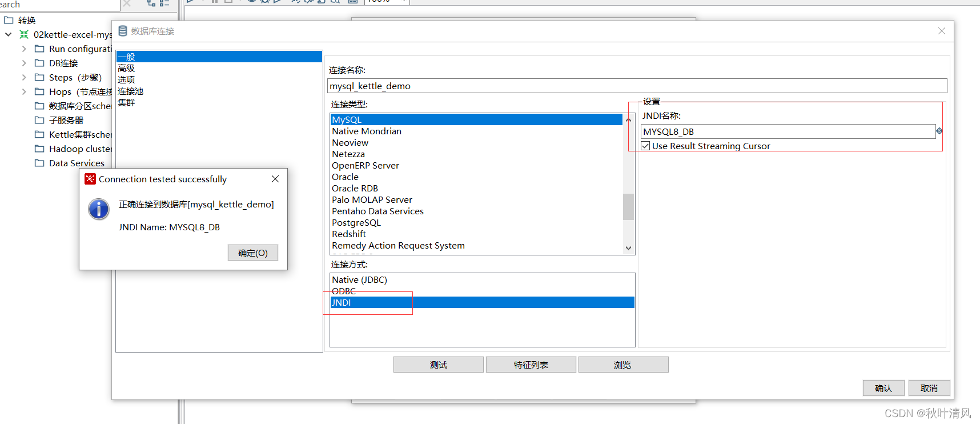Select Palo MOLAP Server connection type

[x=476, y=199]
